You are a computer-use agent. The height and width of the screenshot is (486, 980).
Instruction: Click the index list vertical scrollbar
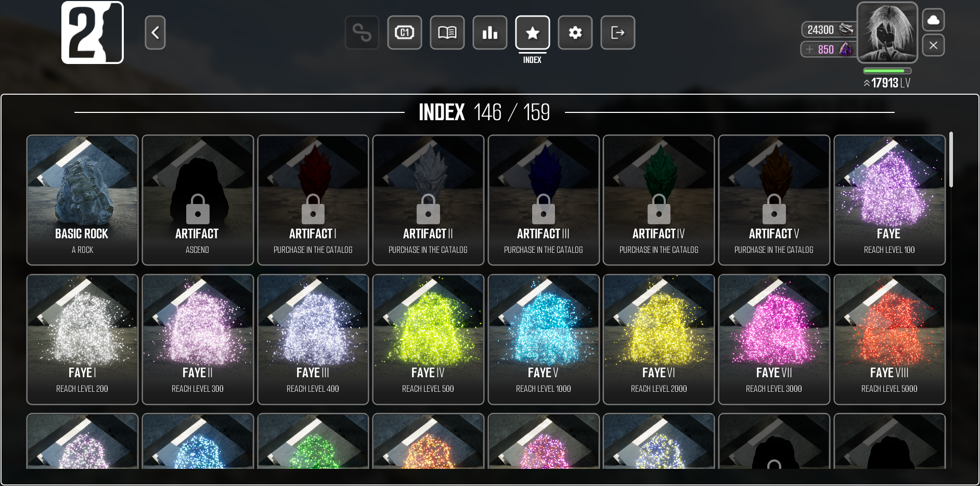pos(951,160)
